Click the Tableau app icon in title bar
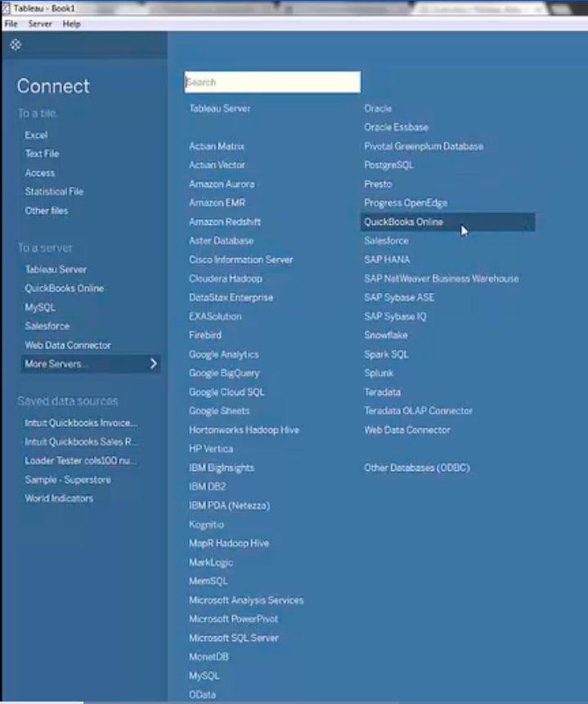The image size is (588, 704). pyautogui.click(x=6, y=8)
